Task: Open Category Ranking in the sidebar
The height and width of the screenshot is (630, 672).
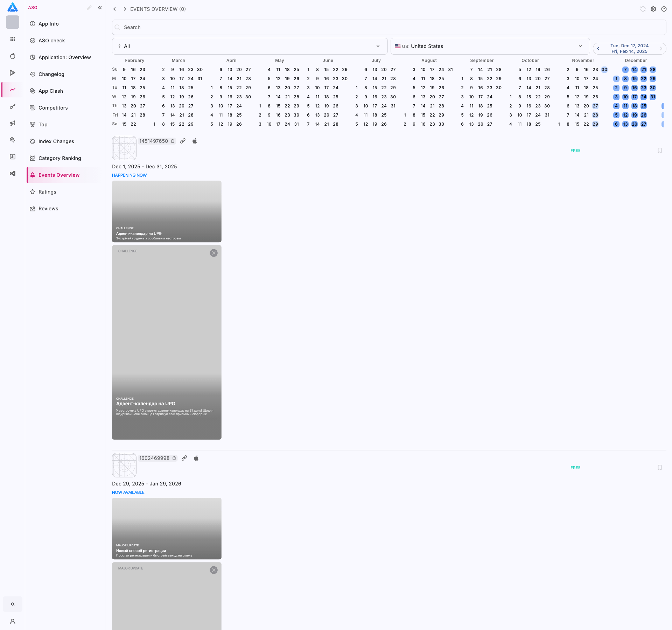Action: click(63, 158)
